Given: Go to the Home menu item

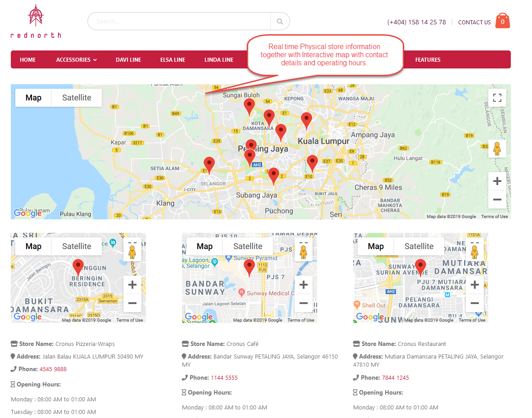Looking at the screenshot, I should click(x=28, y=60).
